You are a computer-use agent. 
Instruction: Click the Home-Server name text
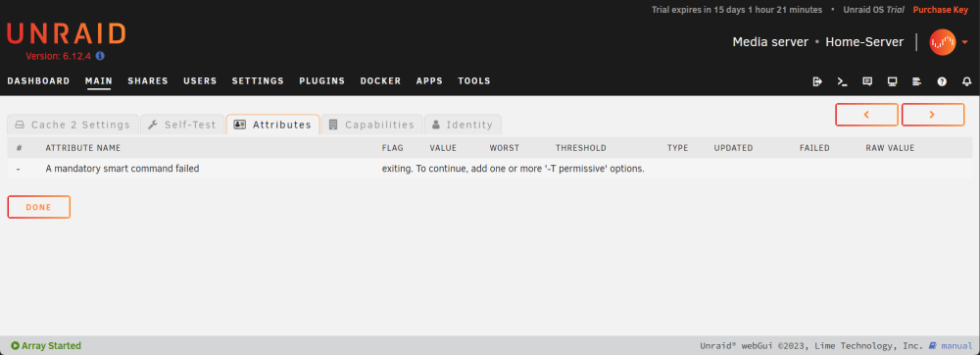(x=864, y=42)
